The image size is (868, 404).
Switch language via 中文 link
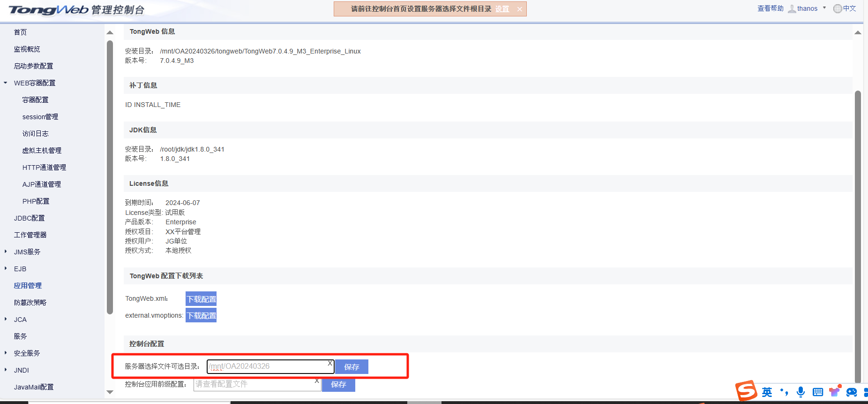tap(850, 8)
